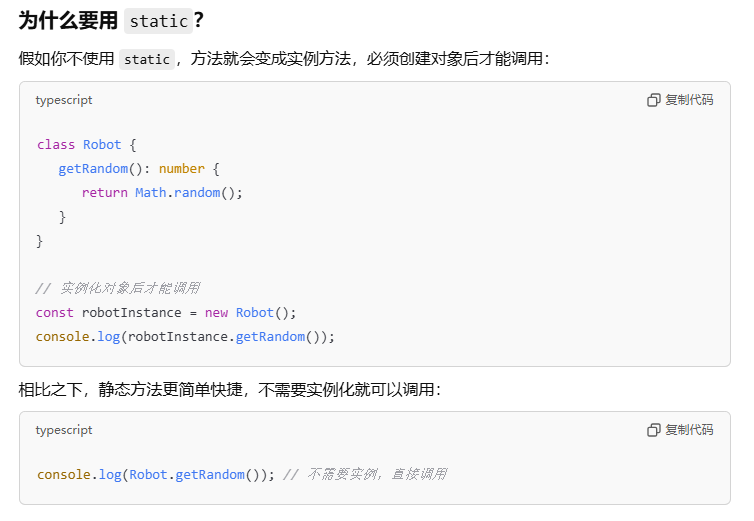Click the inline static tag in the paragraph
The height and width of the screenshot is (521, 754).
coord(147,59)
